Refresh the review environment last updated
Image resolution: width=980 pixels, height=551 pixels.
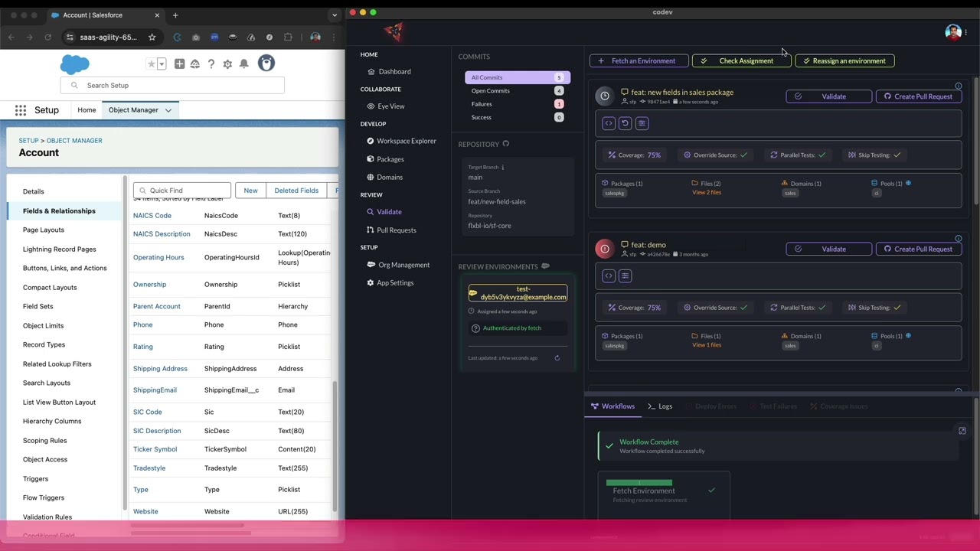[557, 358]
